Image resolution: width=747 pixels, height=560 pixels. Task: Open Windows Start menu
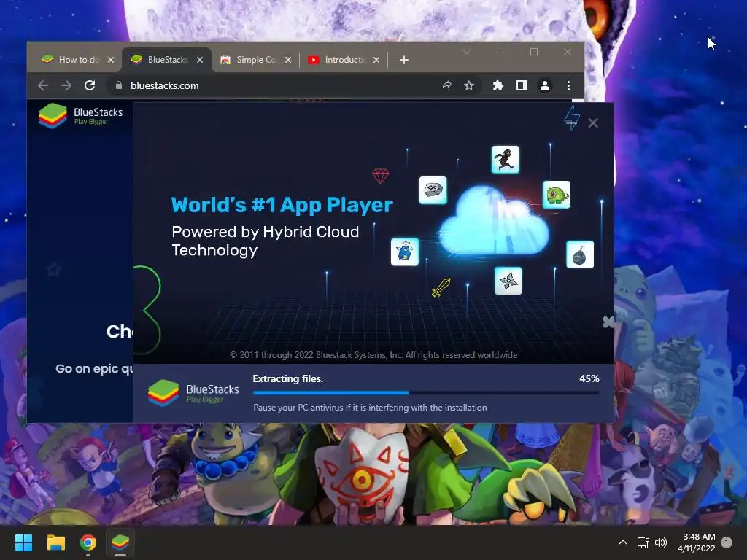coord(23,542)
